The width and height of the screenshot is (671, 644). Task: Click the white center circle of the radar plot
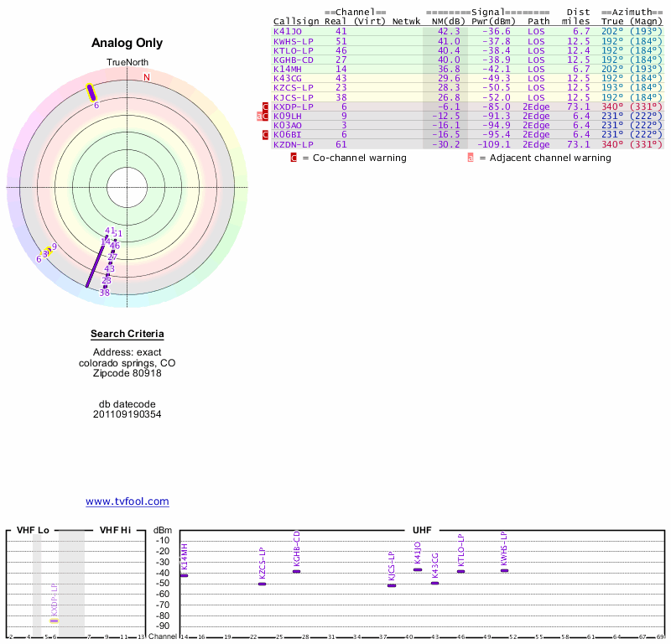tap(127, 186)
